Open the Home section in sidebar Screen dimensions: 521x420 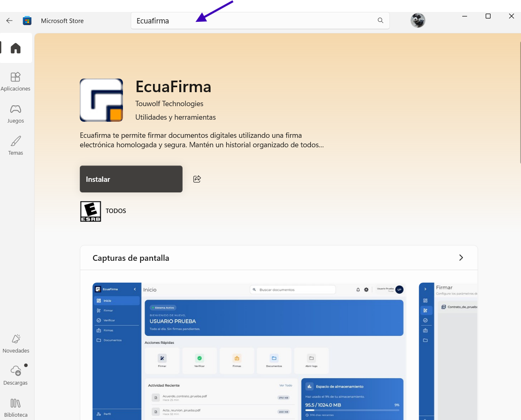click(16, 48)
